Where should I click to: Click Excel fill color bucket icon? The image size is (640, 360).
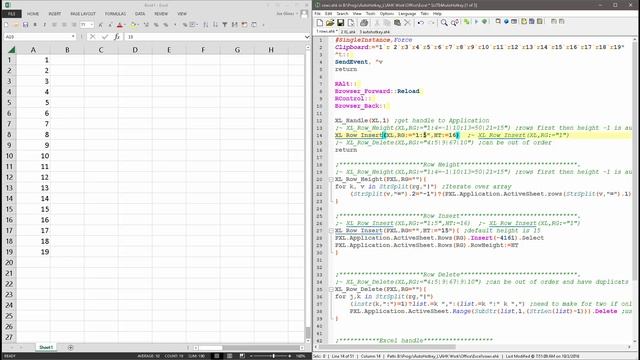click(133, 25)
